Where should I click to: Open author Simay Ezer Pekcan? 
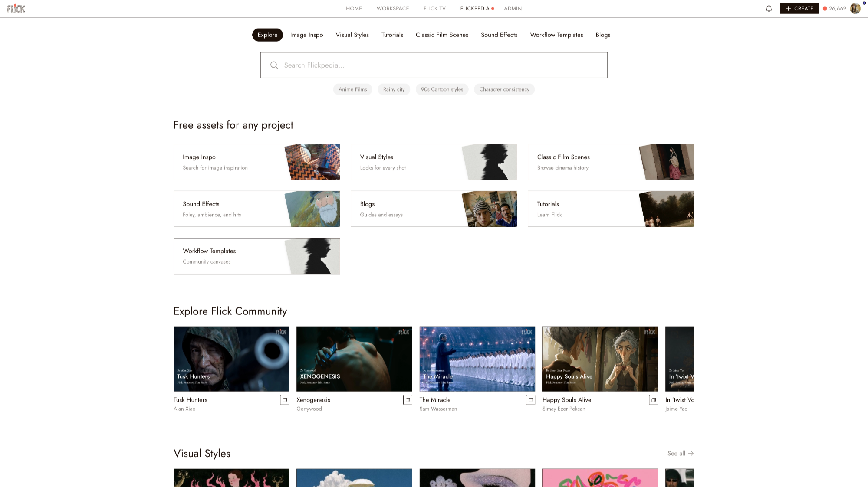tap(564, 409)
